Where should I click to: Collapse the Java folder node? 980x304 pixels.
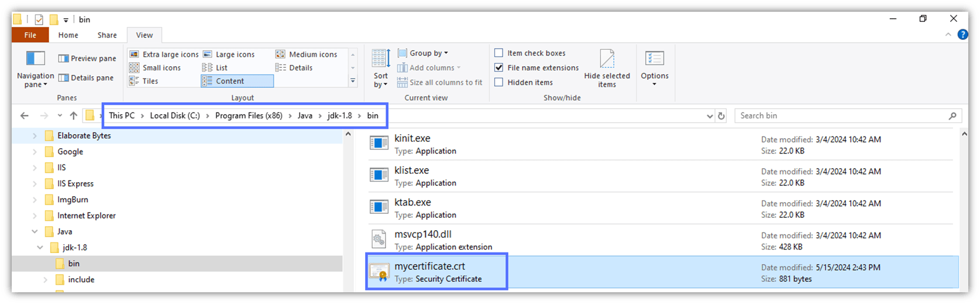[35, 232]
